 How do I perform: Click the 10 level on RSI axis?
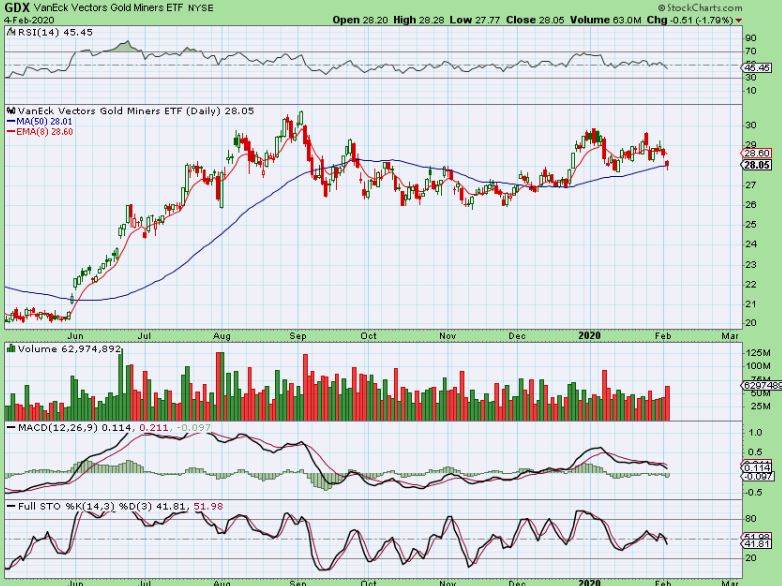pyautogui.click(x=751, y=91)
